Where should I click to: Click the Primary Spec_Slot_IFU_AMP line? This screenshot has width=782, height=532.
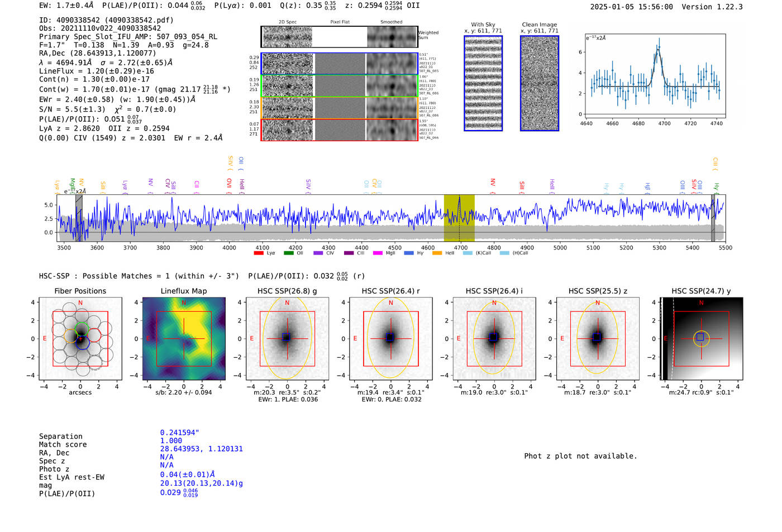[128, 36]
